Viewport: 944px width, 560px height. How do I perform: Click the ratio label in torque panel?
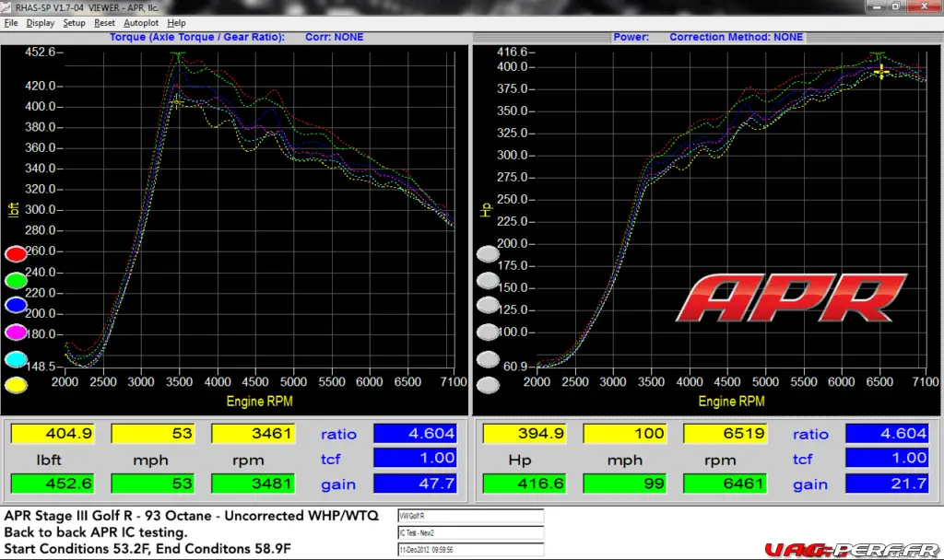click(x=338, y=435)
